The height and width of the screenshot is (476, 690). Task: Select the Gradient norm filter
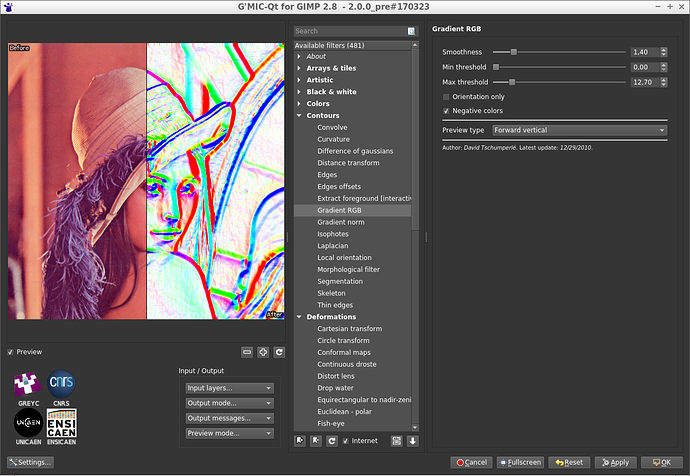pyautogui.click(x=340, y=222)
